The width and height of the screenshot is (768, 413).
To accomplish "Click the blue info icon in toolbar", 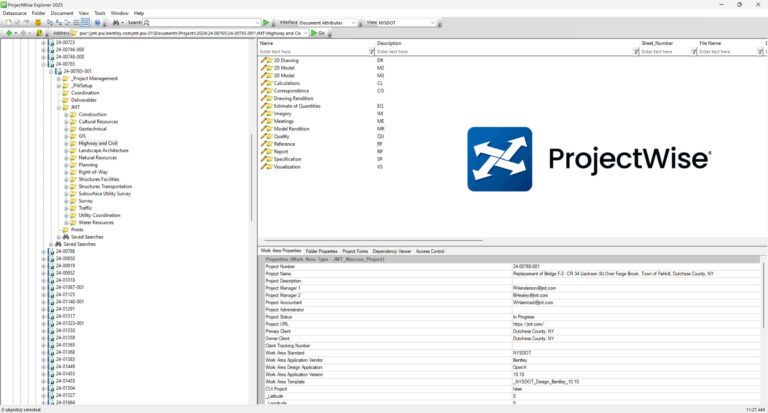I will 97,23.
